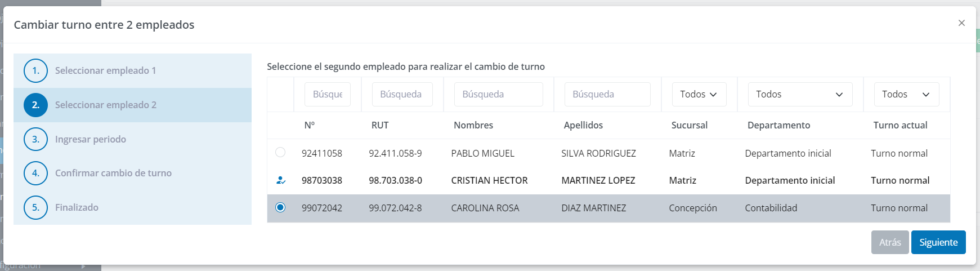Click step 3 circle icon
Screen dimensions: 980x271
click(35, 139)
